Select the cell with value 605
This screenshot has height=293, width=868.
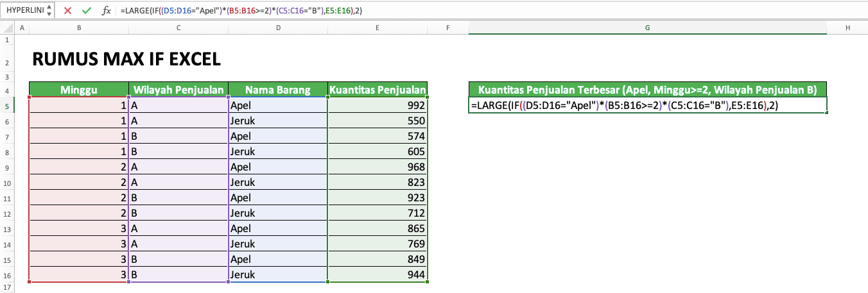pyautogui.click(x=378, y=151)
